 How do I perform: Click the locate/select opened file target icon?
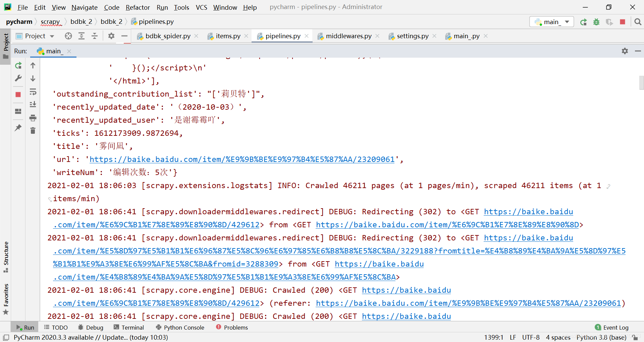point(68,36)
